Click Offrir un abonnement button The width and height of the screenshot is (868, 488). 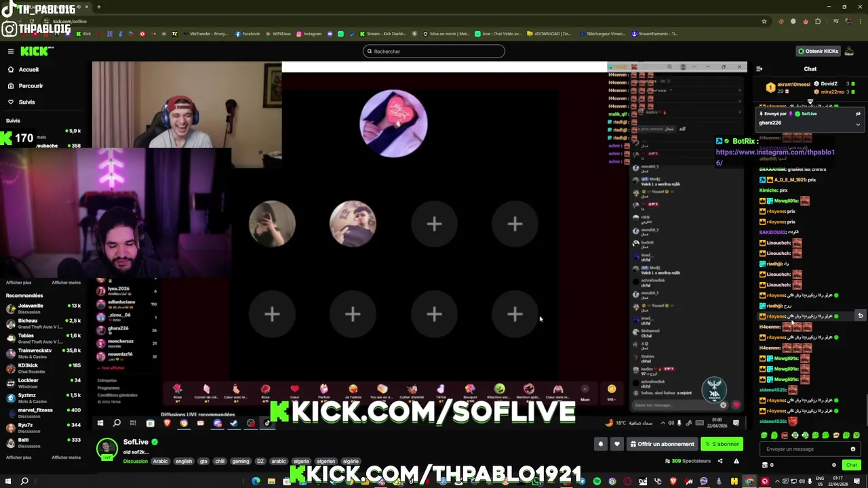pos(662,444)
